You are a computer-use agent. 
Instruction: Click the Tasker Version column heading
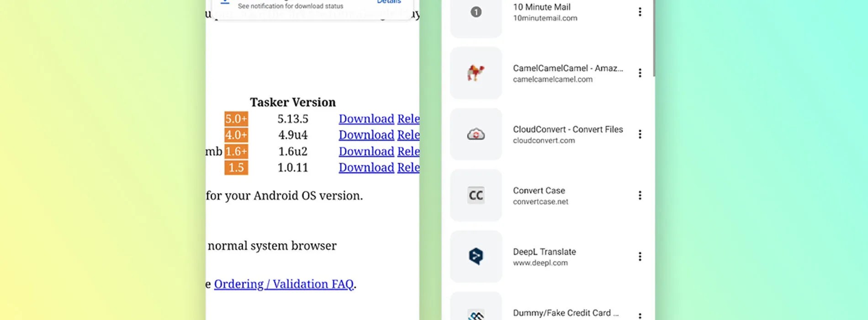[293, 102]
